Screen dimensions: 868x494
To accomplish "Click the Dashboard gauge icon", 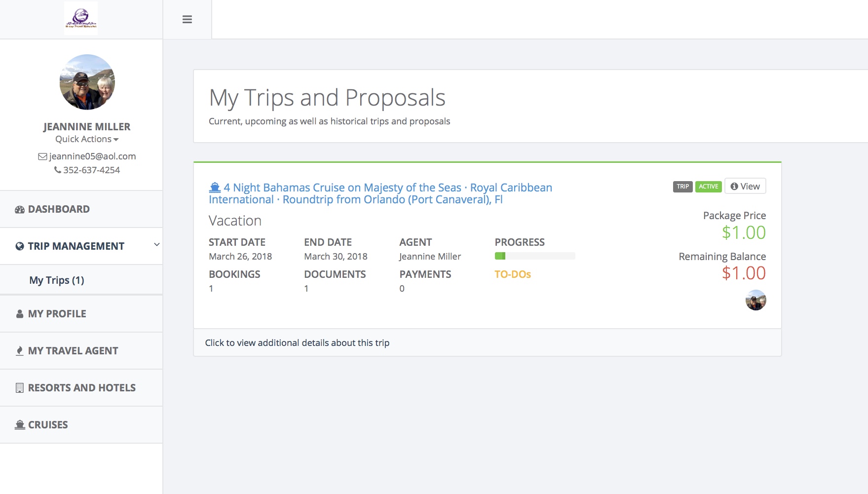I will [20, 209].
